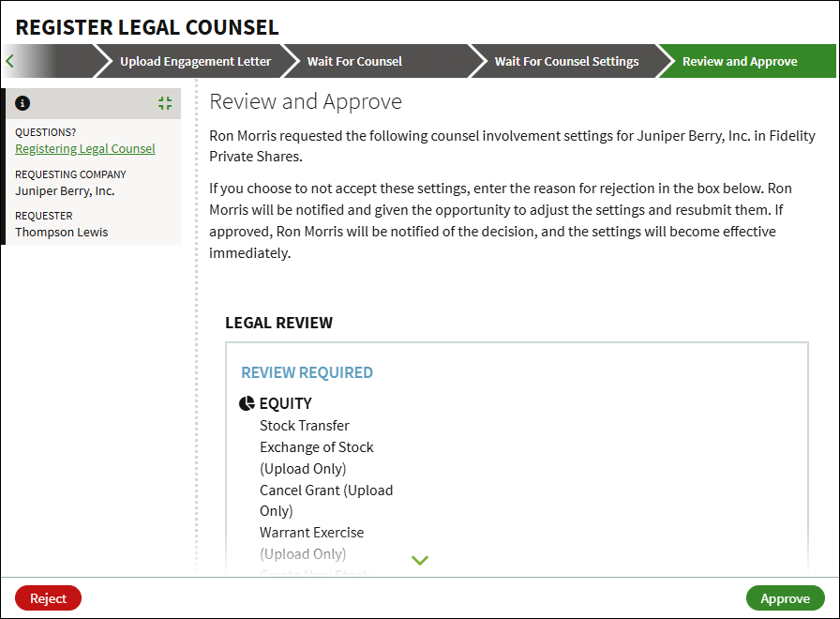Click the requester name Thompson Lewis

[x=62, y=232]
